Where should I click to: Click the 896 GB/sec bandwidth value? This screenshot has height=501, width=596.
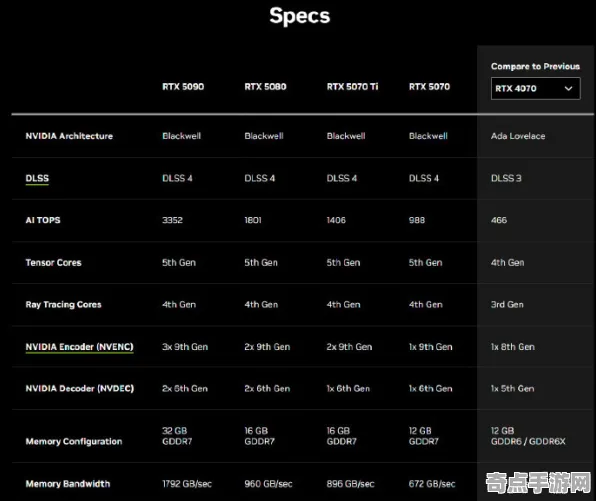pyautogui.click(x=350, y=484)
